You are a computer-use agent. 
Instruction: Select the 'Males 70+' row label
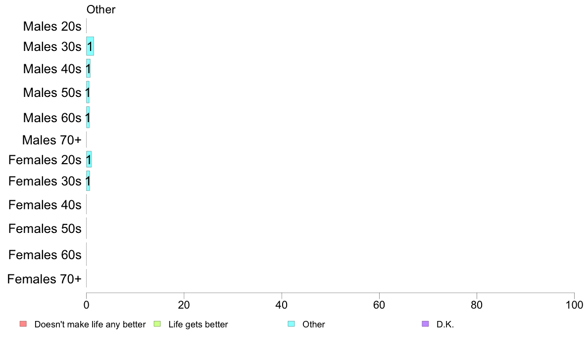pos(52,140)
